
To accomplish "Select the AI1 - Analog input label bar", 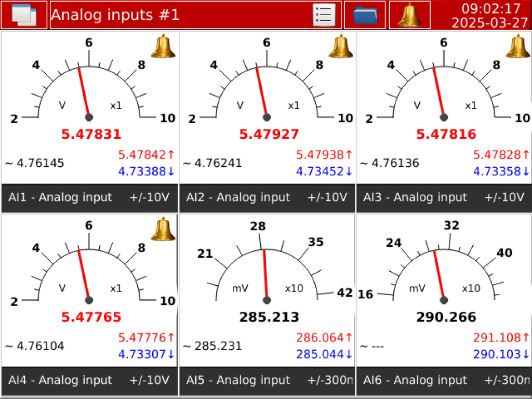I will (x=89, y=197).
